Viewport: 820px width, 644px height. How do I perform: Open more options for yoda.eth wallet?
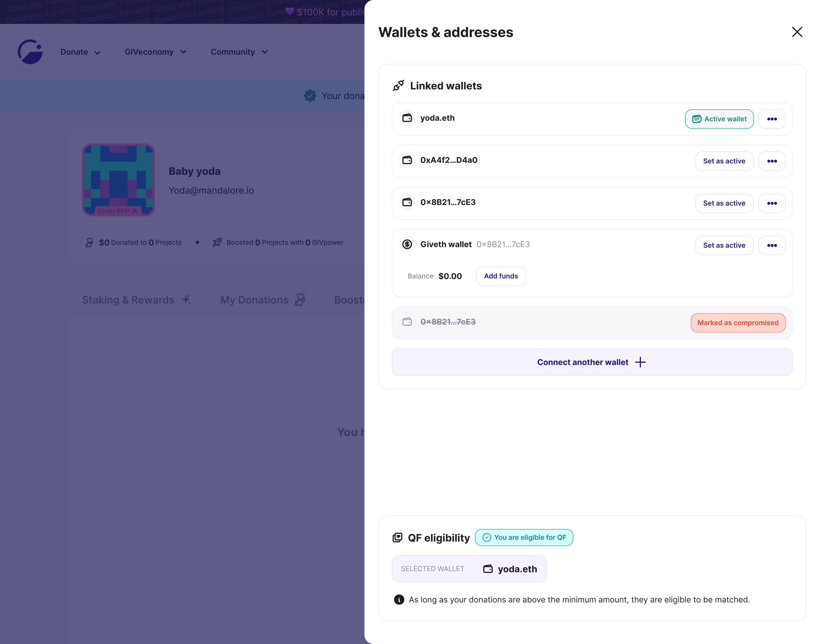pyautogui.click(x=772, y=119)
